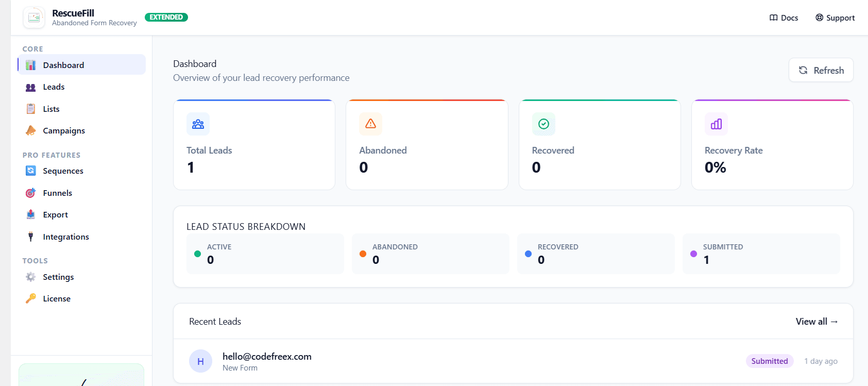The width and height of the screenshot is (868, 386).
Task: Open the Export page
Action: [x=82, y=214]
